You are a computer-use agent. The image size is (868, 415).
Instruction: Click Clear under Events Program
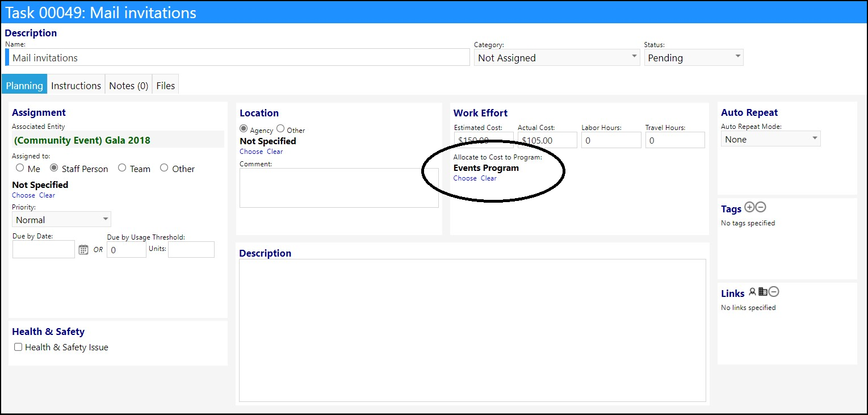(x=489, y=178)
